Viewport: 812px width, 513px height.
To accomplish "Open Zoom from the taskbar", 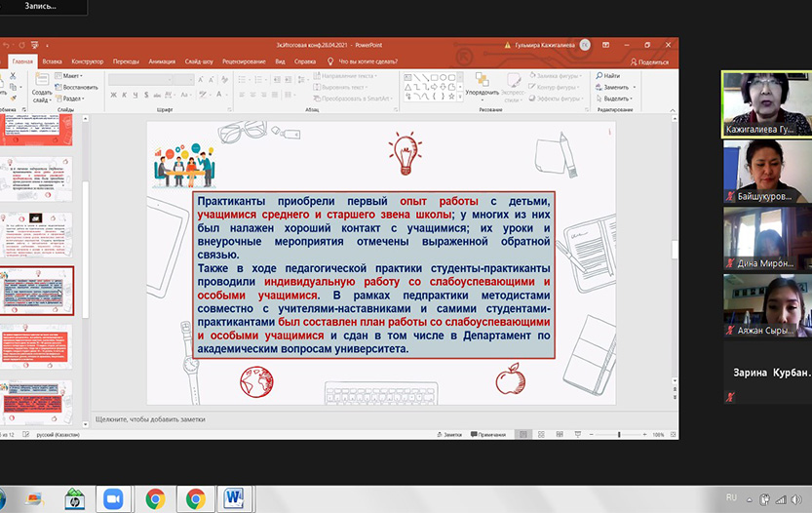I will 112,499.
